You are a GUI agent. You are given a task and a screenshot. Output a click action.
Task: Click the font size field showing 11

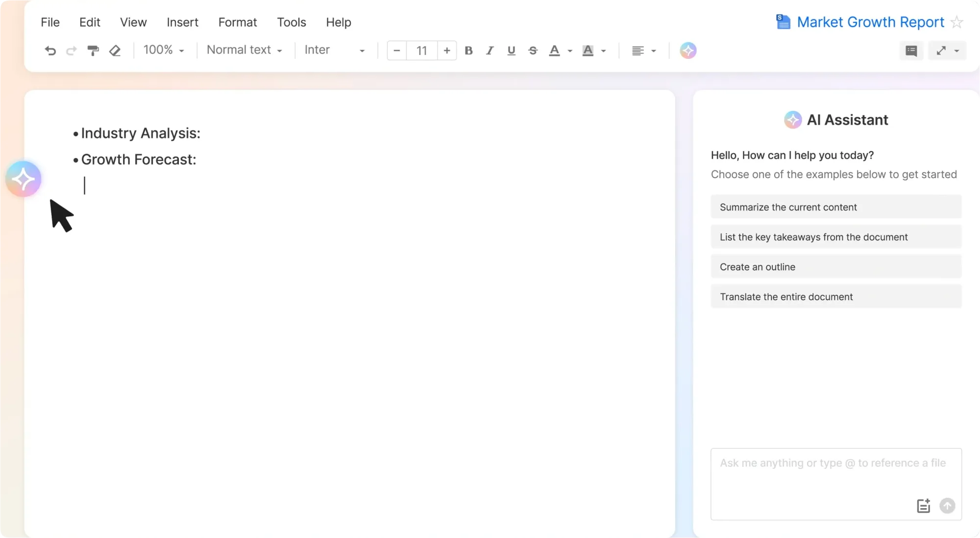[x=422, y=51]
